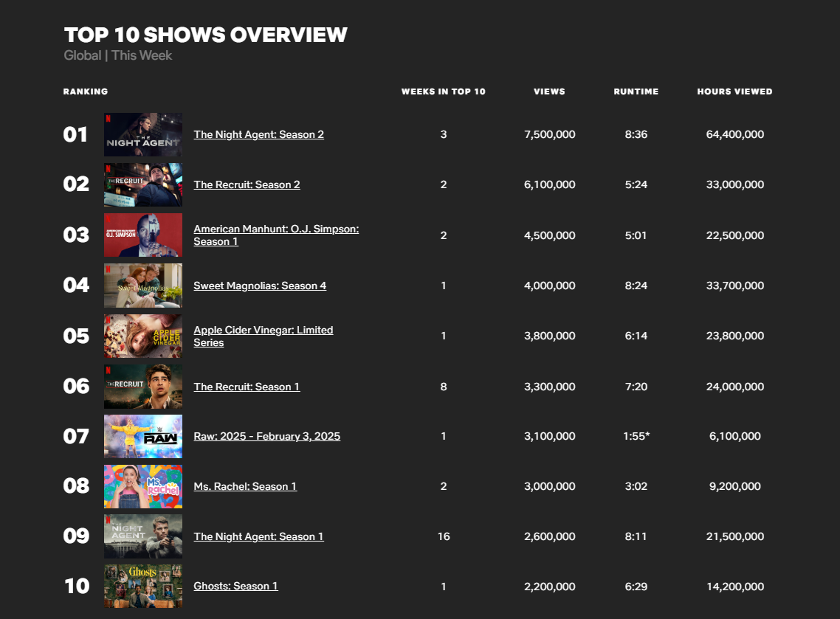Open The Recruit: Season 1 link
Viewport: 840px width, 619px height.
[247, 387]
